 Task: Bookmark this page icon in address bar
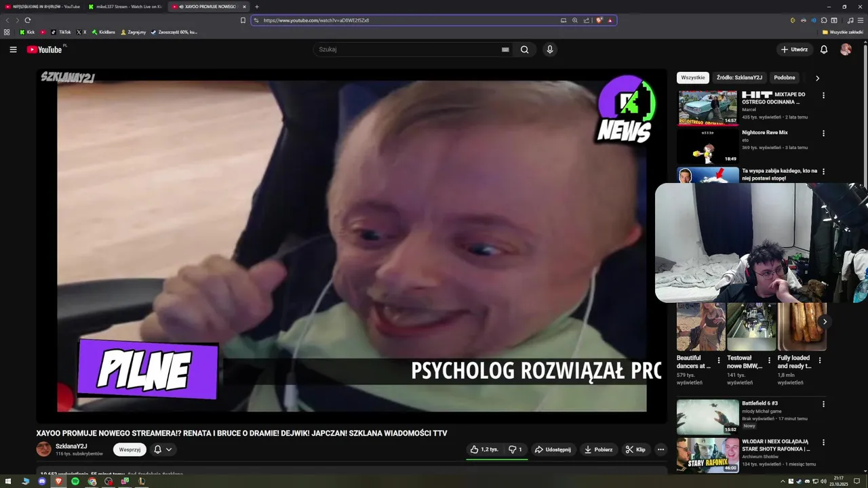click(x=243, y=20)
